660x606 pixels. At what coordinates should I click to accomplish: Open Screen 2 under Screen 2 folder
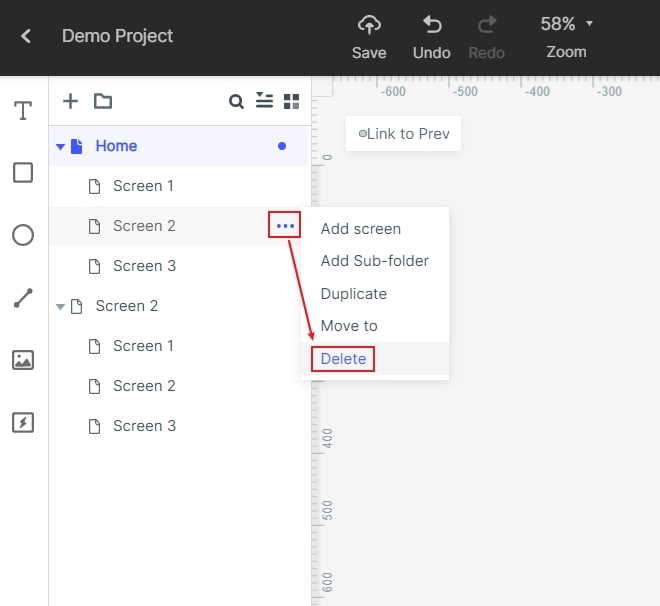click(x=178, y=386)
